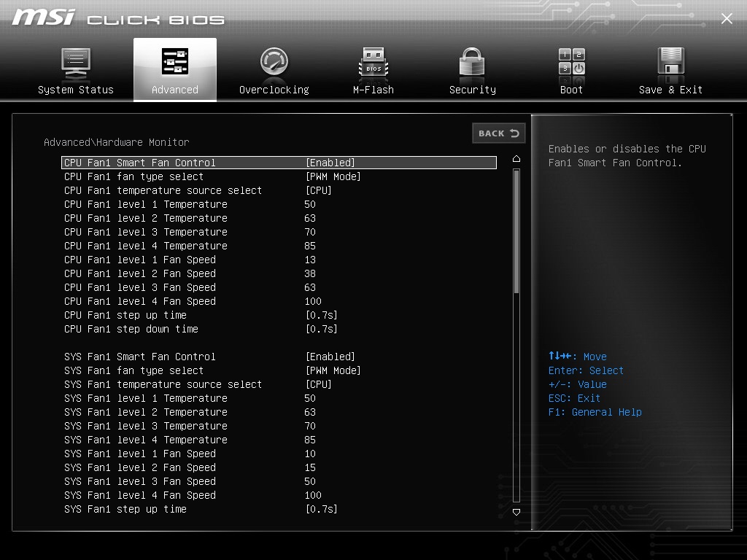This screenshot has height=560, width=747.
Task: Open the M-Flash BIOS chip icon
Action: [x=373, y=62]
